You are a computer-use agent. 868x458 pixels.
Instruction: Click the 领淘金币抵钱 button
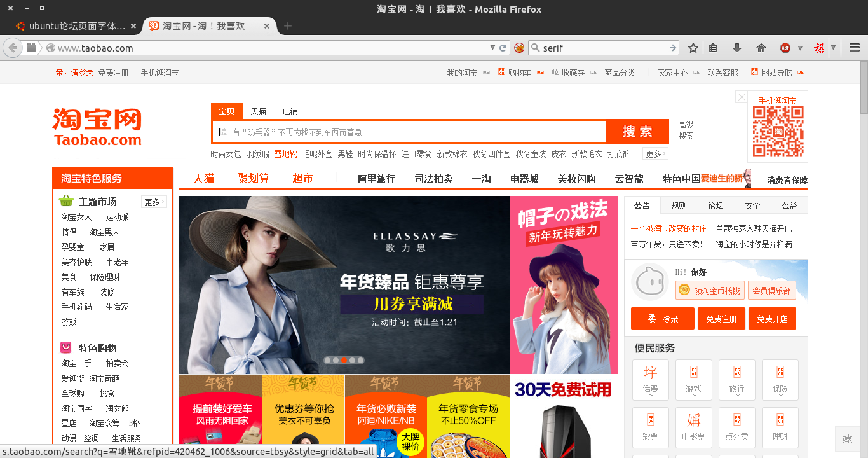click(x=710, y=290)
